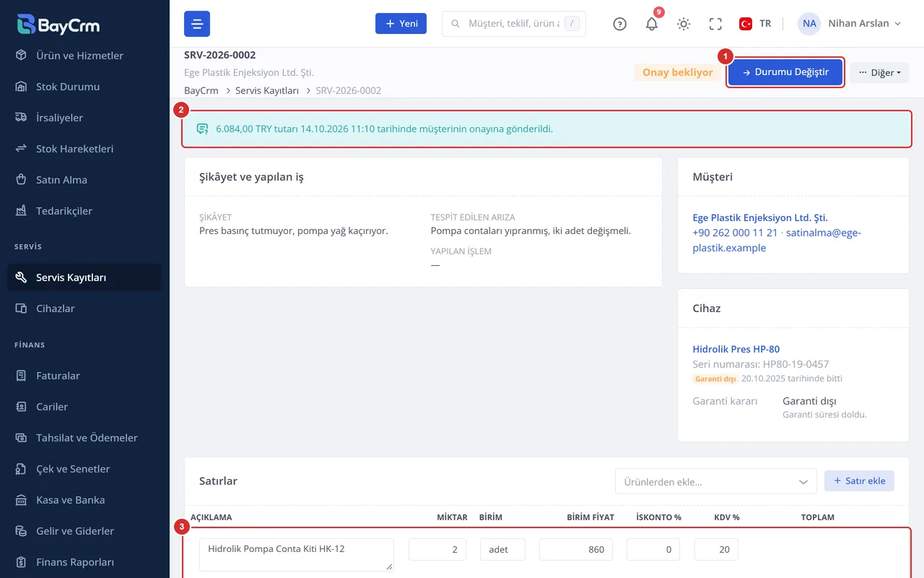Click the KDV percent field showing 20

coord(716,550)
